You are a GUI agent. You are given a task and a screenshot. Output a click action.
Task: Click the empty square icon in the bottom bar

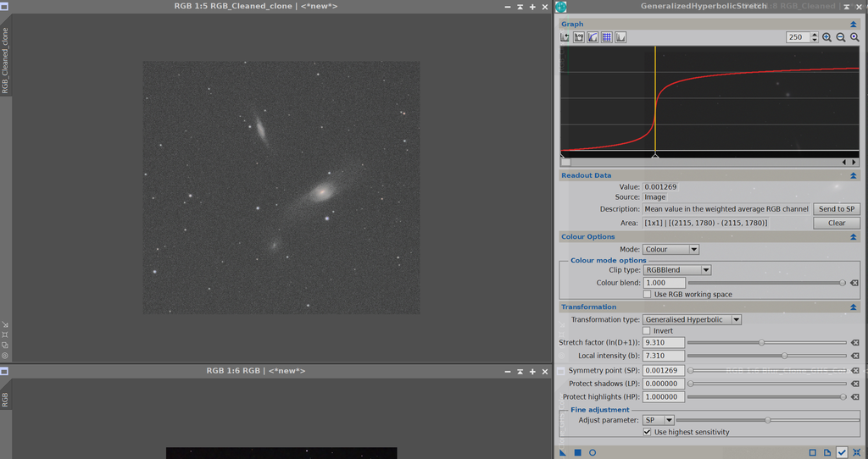[813, 452]
